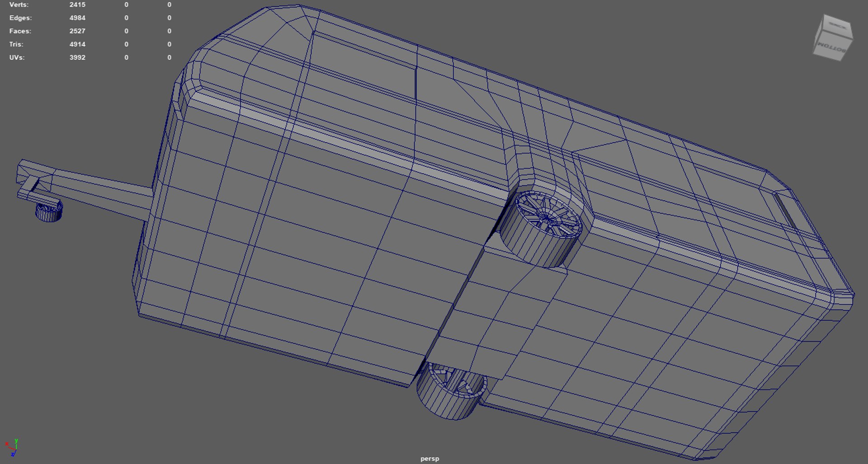Viewport: 868px width, 464px height.
Task: Select the upper trailer wheel with spokes
Action: coord(541,230)
